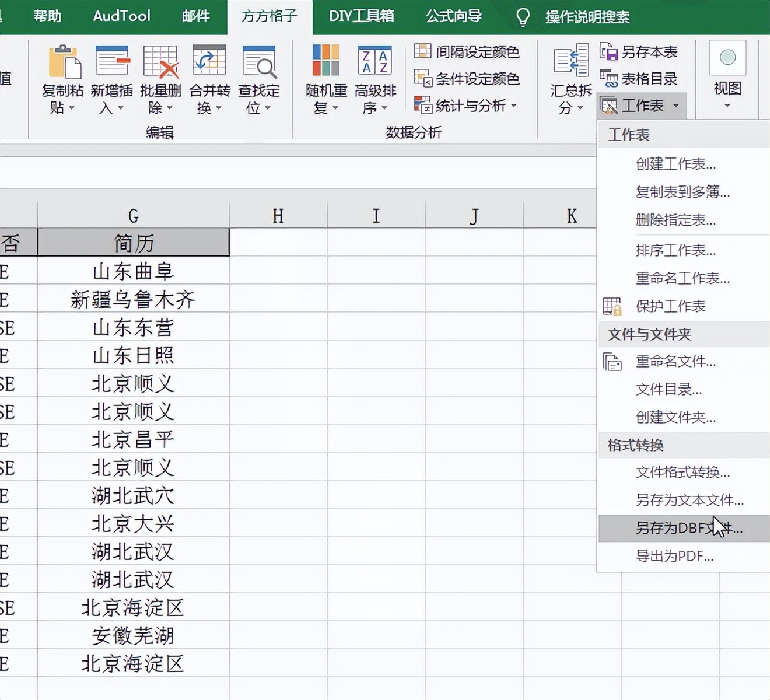Viewport: 770px width, 700px height.
Task: Switch to the DIY工具箱 ribbon tab
Action: coord(360,17)
